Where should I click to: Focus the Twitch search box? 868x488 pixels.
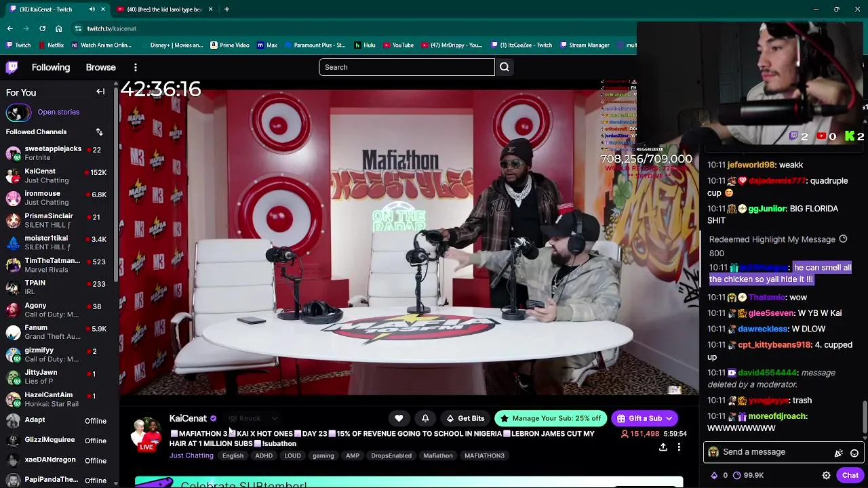pyautogui.click(x=407, y=67)
